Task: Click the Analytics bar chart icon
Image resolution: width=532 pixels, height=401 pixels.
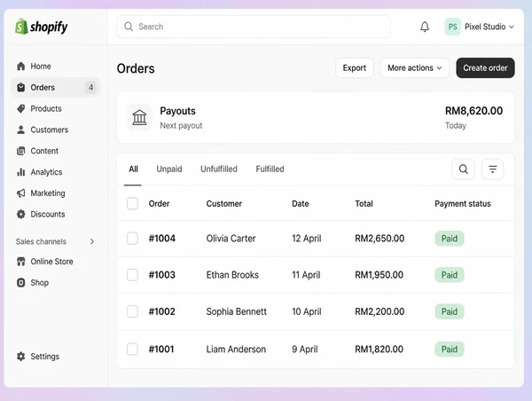Action: (21, 172)
